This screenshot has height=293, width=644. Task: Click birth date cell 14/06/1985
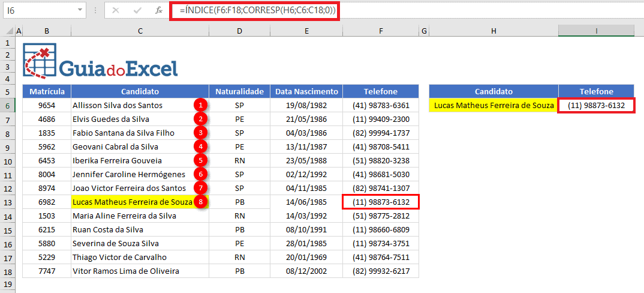pyautogui.click(x=306, y=202)
